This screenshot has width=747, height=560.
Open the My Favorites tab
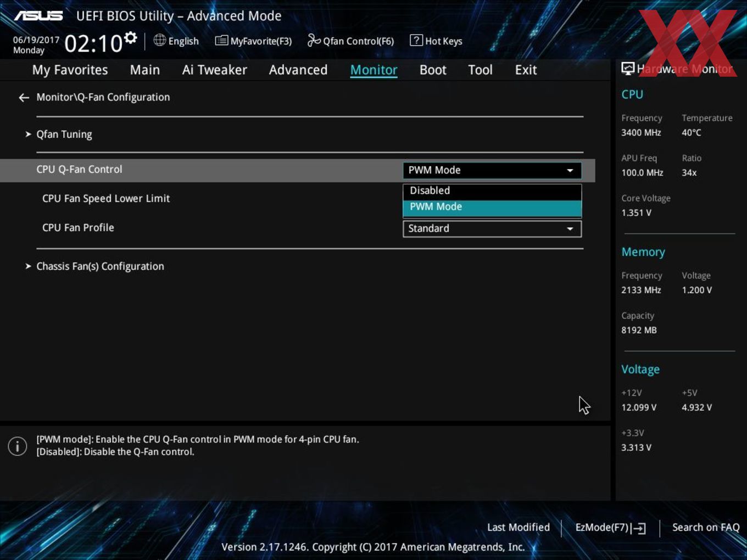70,70
